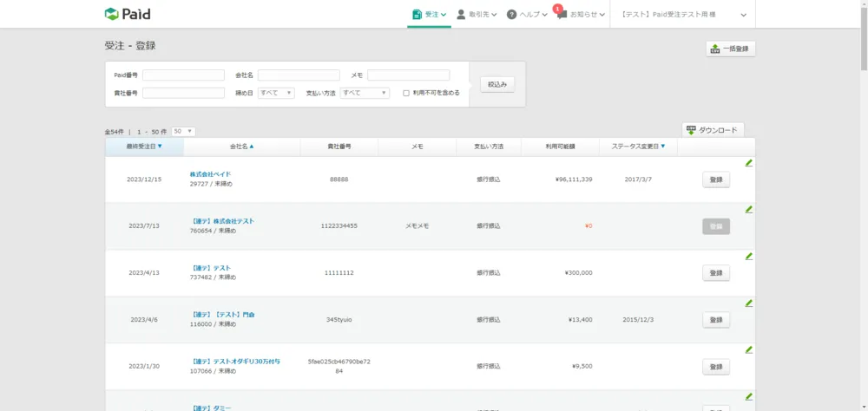The height and width of the screenshot is (411, 868).
Task: Click 登録 button for テストオダギリ30万付与 row
Action: coord(716,367)
